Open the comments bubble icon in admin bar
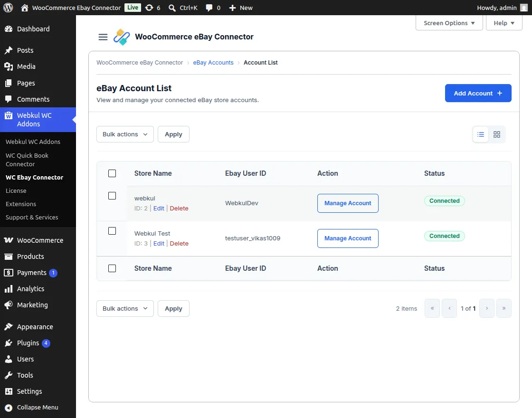This screenshot has width=532, height=418. tap(209, 8)
